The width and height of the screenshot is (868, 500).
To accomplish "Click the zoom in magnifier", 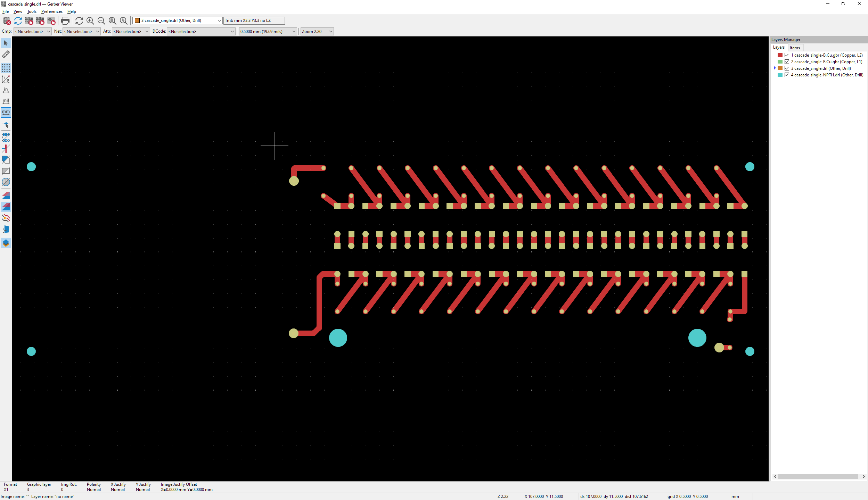I will pos(90,21).
